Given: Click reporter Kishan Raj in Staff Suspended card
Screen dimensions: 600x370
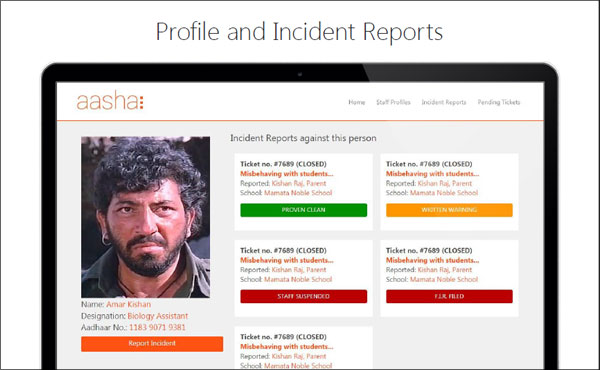Looking at the screenshot, I should (299, 270).
